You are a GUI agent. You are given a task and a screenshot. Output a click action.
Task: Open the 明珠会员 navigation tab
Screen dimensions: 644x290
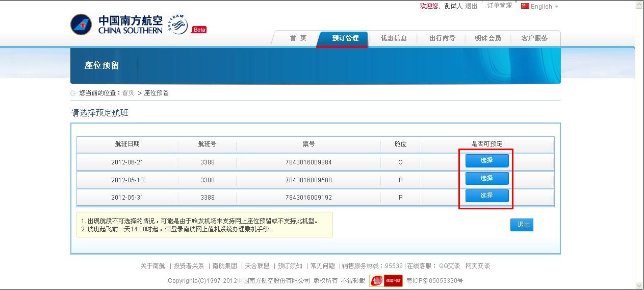click(x=487, y=38)
